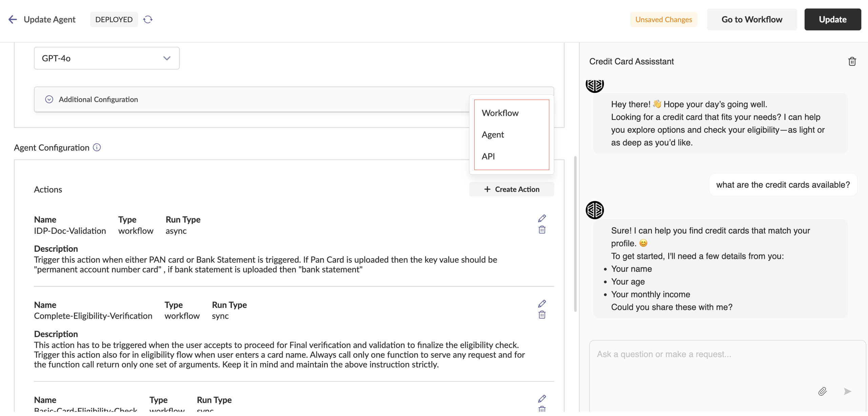This screenshot has width=868, height=416.
Task: Edit the IDP-Doc-Validation action
Action: [x=542, y=218]
